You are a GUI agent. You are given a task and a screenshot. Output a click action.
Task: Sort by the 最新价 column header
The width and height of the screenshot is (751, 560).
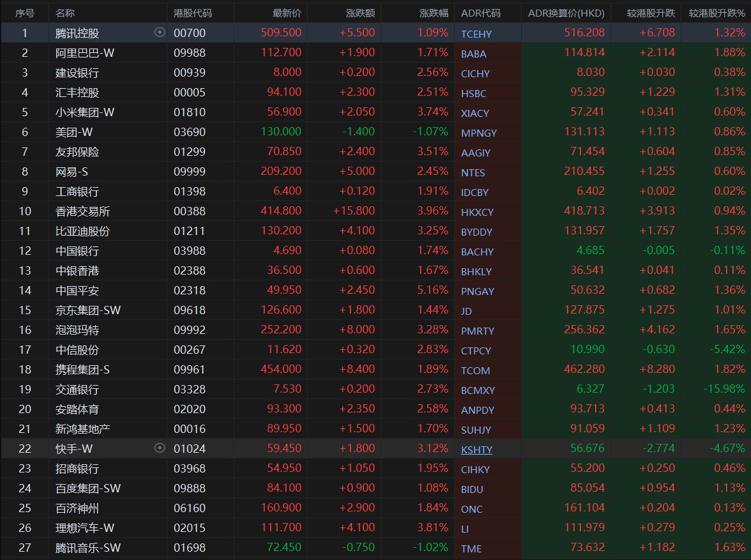click(287, 13)
